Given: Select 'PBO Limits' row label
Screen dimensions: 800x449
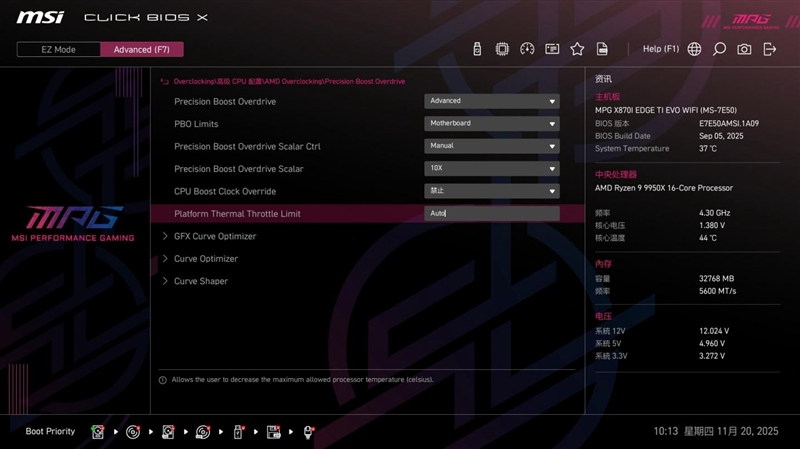Looking at the screenshot, I should pos(196,124).
